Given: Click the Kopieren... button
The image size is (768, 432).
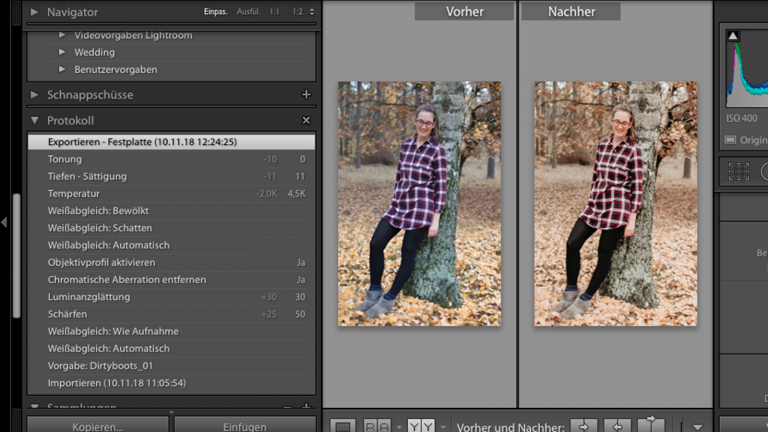Looking at the screenshot, I should tap(97, 425).
